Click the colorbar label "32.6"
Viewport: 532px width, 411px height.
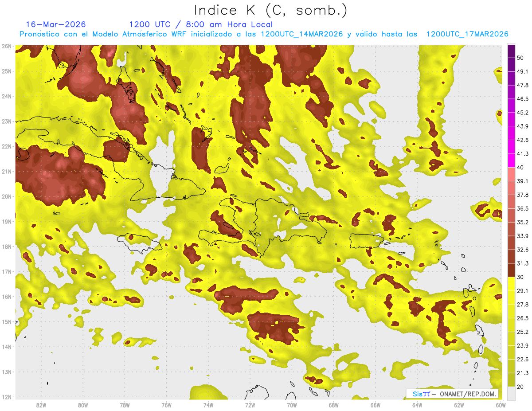(523, 250)
